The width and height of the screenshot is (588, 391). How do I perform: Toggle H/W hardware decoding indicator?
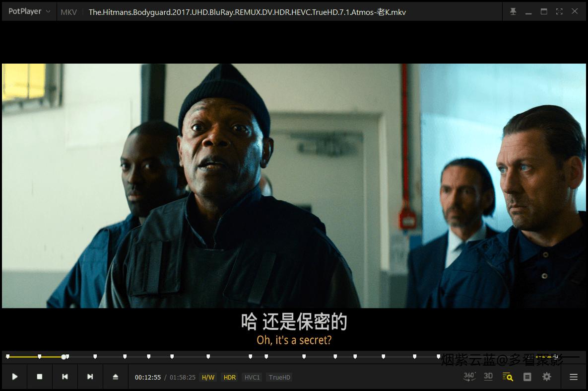(x=208, y=377)
